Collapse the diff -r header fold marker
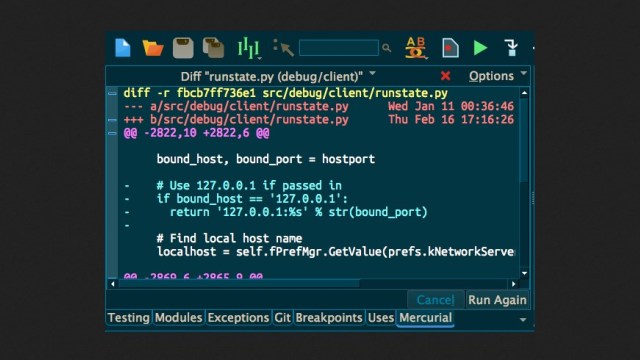Screen dimensions: 640x360 (x=112, y=93)
